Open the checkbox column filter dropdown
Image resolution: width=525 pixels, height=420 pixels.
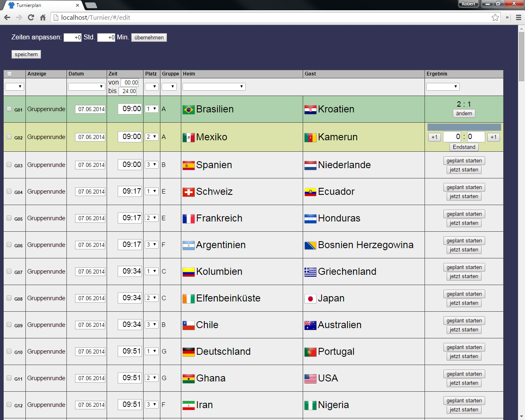click(14, 87)
